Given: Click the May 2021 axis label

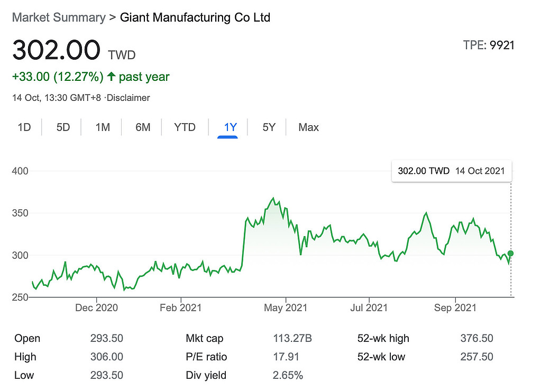Looking at the screenshot, I should 286,307.
